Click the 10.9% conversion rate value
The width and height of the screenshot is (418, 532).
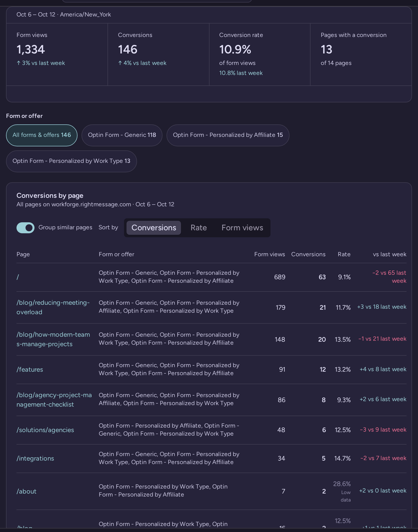click(x=235, y=49)
